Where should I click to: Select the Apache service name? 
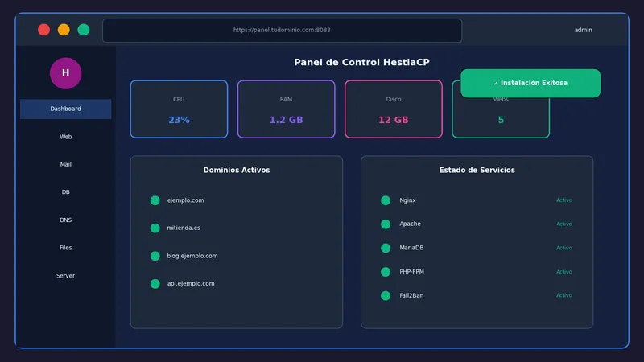pos(410,224)
